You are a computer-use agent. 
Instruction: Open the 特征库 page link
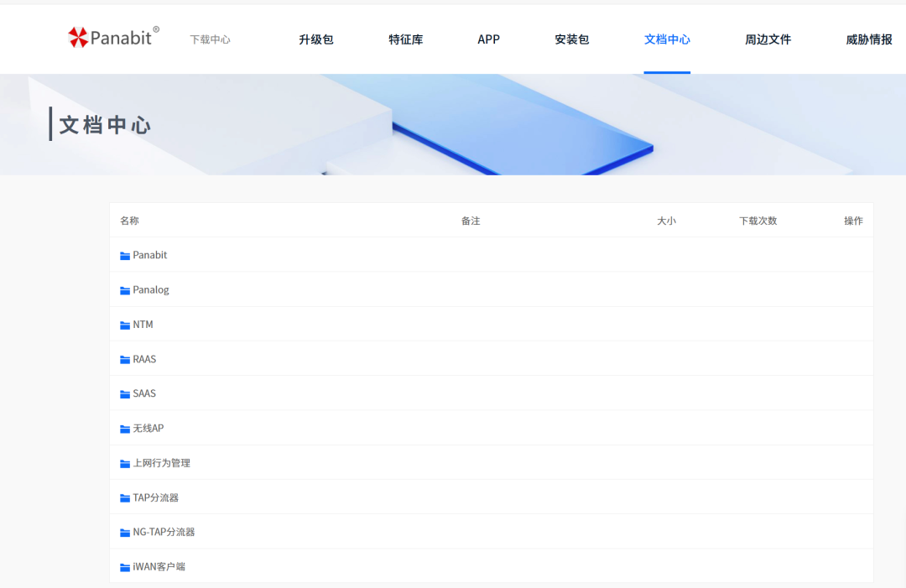point(406,39)
